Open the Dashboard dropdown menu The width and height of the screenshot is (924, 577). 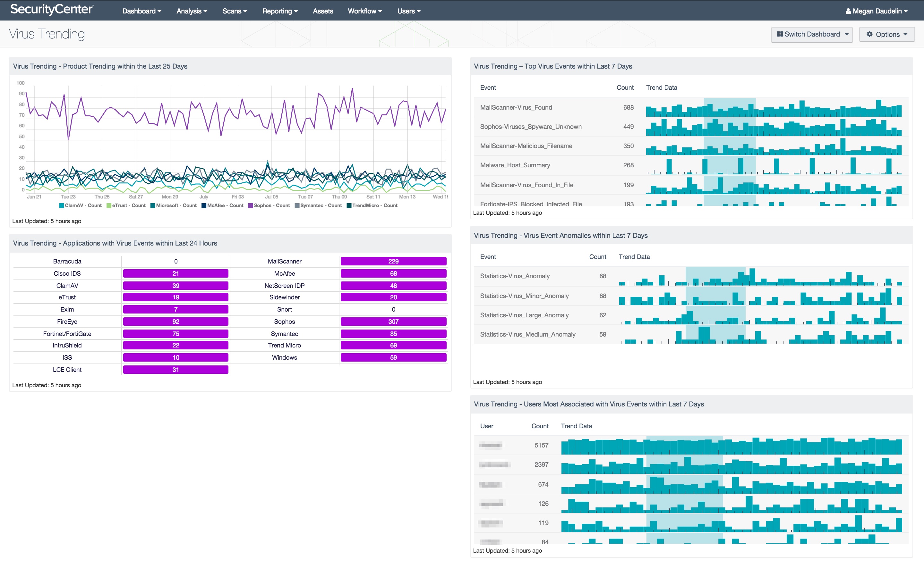142,11
